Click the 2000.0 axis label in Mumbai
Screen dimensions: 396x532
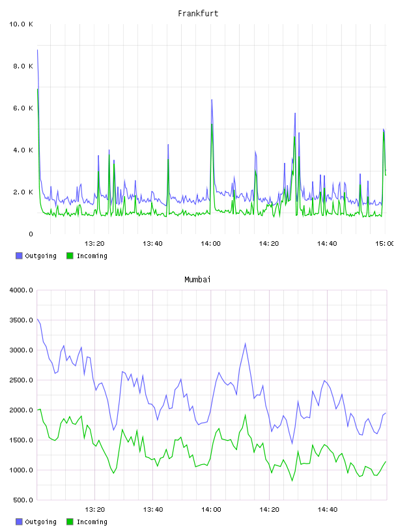coord(21,410)
